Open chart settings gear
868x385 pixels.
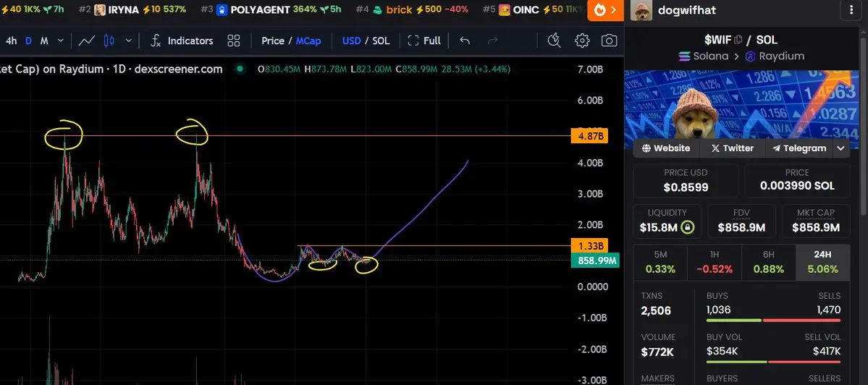pyautogui.click(x=582, y=41)
